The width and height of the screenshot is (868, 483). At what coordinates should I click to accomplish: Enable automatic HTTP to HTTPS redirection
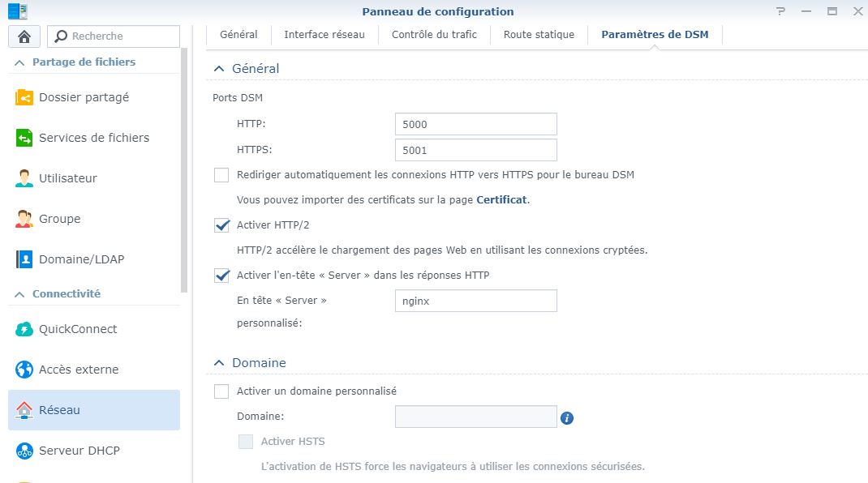coord(221,175)
